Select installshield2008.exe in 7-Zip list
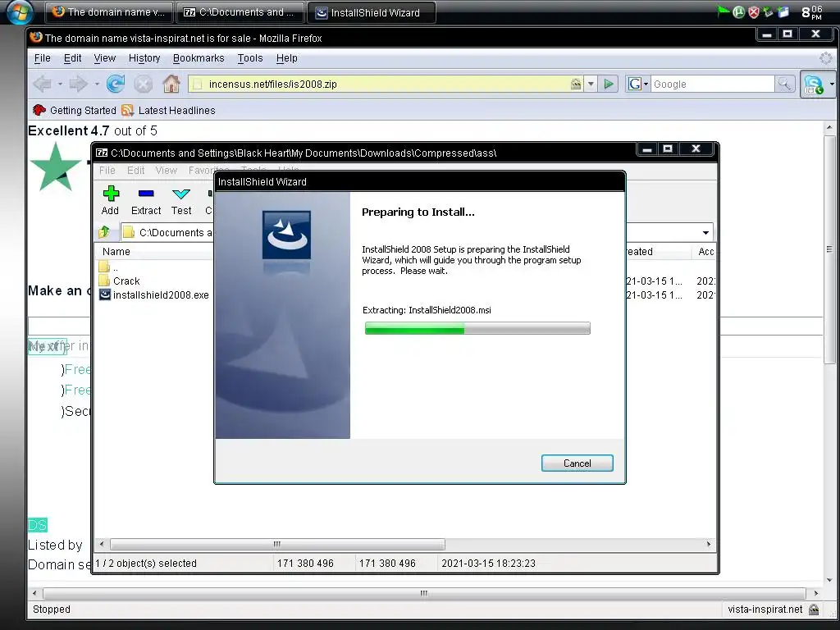The image size is (840, 630). 154,294
